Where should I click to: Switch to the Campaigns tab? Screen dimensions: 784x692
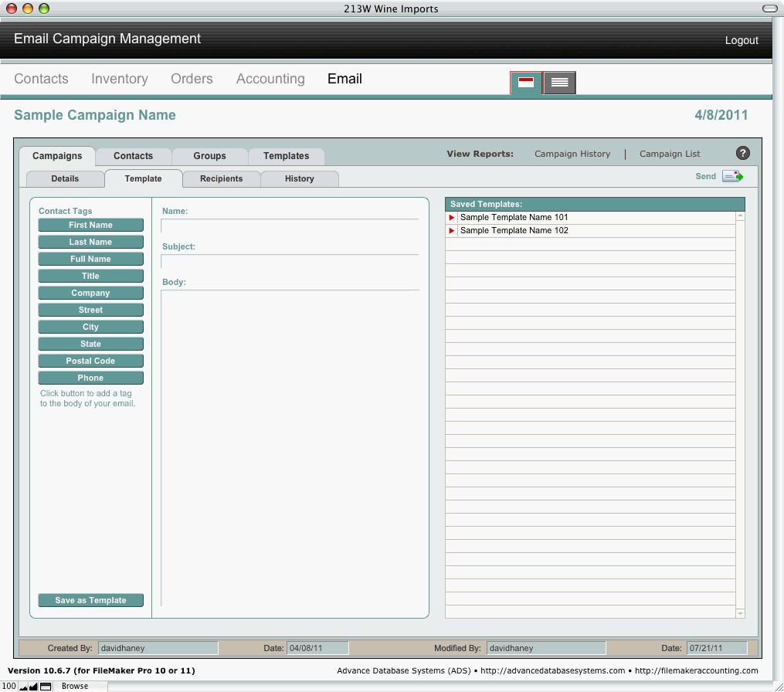tap(57, 156)
